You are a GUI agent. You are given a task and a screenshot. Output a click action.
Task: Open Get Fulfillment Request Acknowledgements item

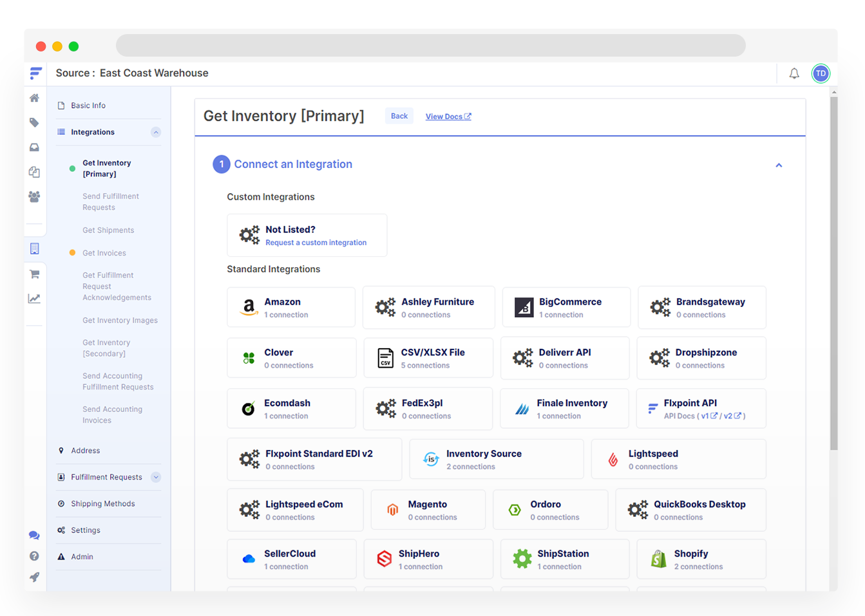coord(117,286)
